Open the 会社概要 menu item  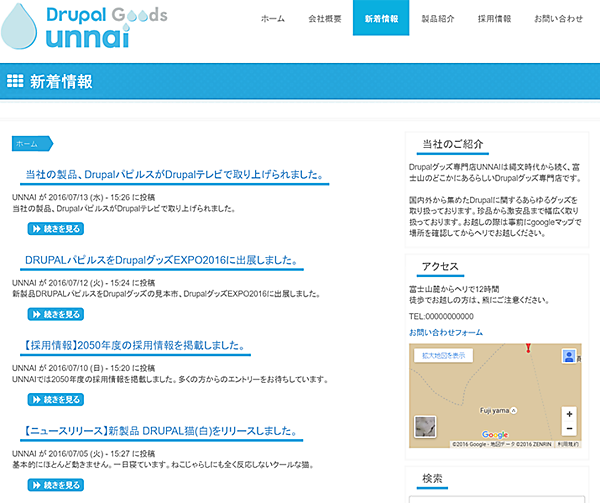[324, 18]
